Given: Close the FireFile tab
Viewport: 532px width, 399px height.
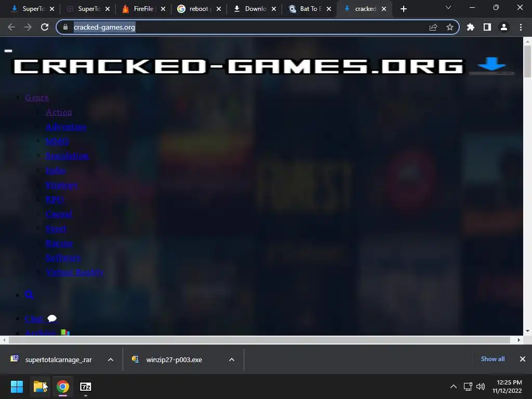Looking at the screenshot, I should pos(163,9).
